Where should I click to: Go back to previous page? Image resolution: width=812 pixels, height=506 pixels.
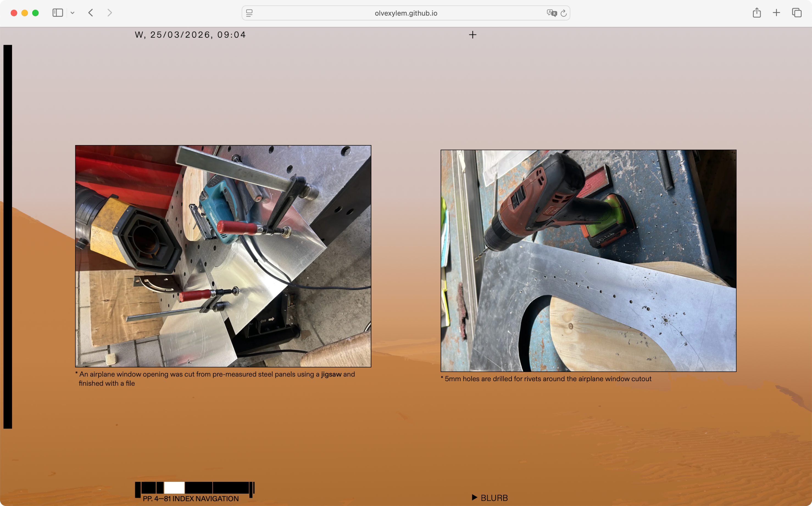tap(91, 13)
